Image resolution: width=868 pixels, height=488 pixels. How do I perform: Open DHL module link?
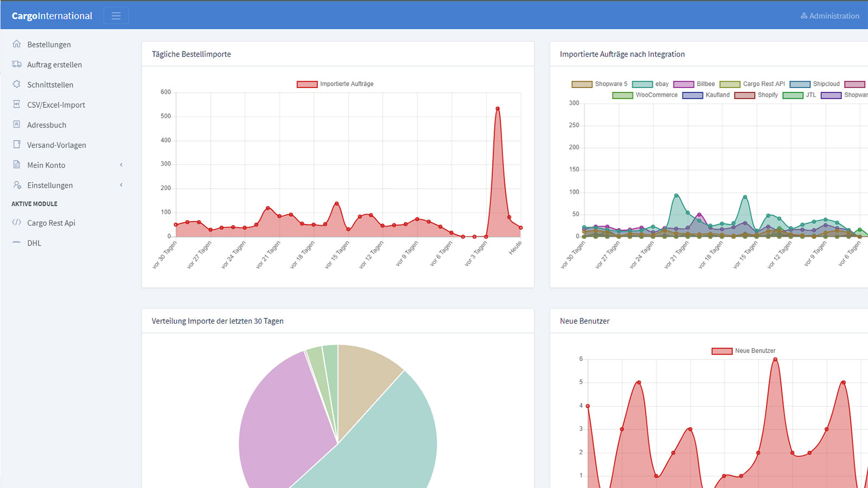[x=34, y=243]
